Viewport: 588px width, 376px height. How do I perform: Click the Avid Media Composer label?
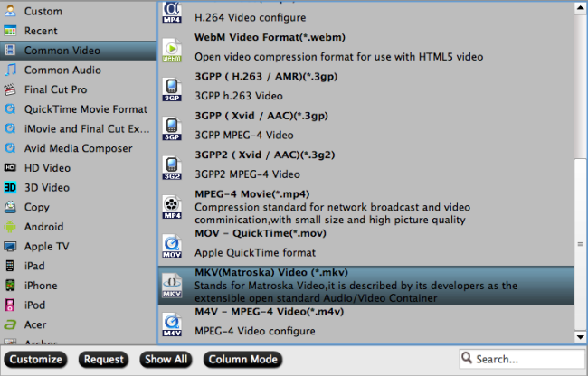pyautogui.click(x=79, y=148)
